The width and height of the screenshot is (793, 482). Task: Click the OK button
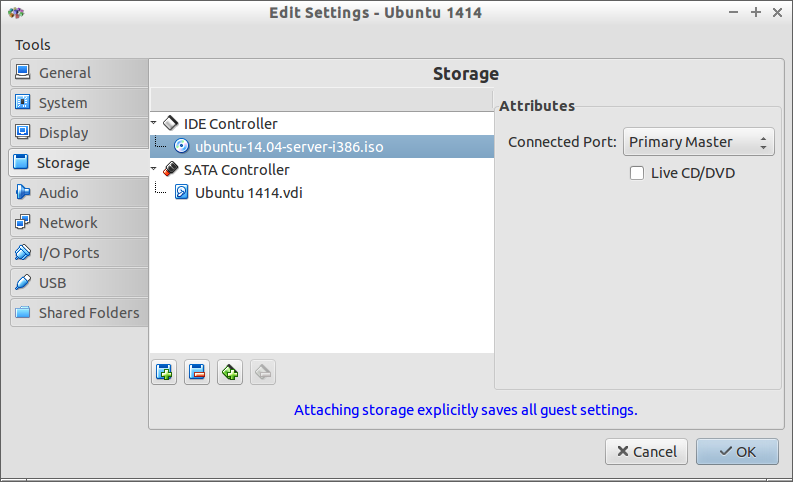737,452
